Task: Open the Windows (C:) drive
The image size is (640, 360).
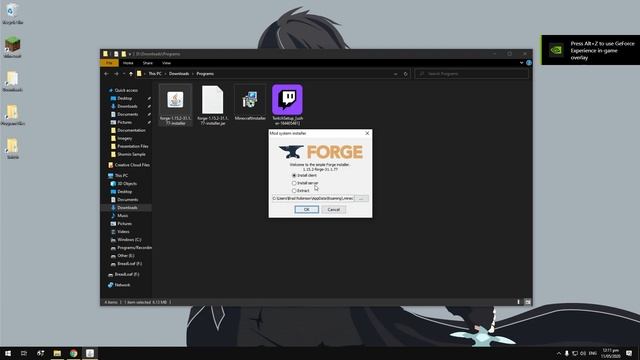Action: click(x=129, y=240)
